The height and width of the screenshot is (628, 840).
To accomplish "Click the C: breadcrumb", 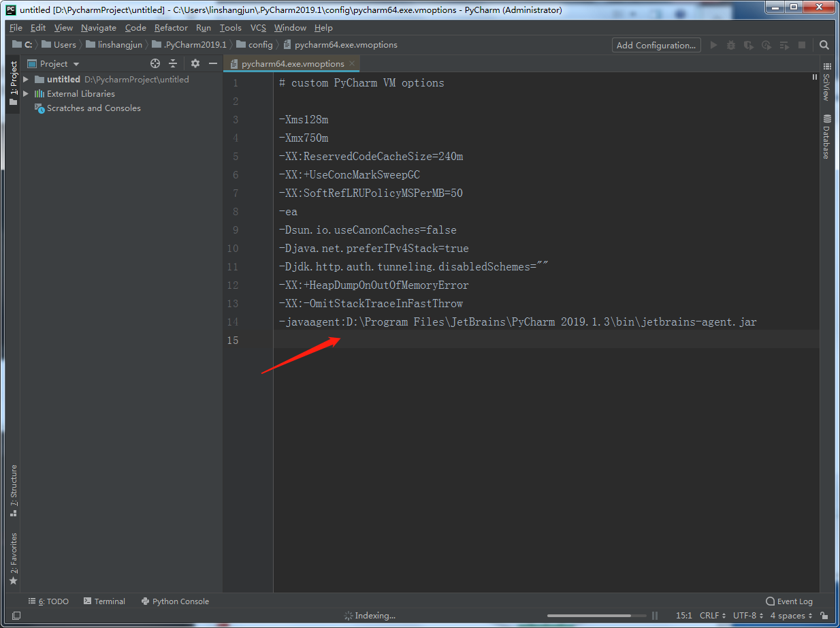I will point(22,45).
